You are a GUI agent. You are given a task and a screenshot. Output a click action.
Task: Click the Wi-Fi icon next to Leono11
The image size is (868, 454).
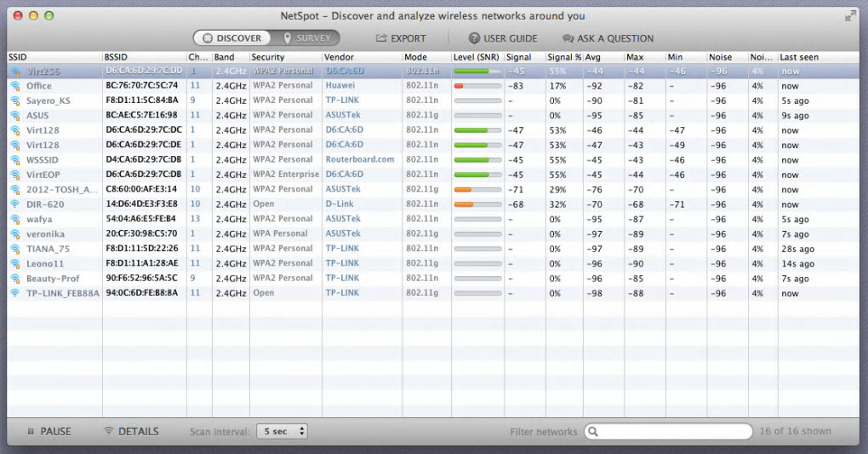(x=15, y=263)
